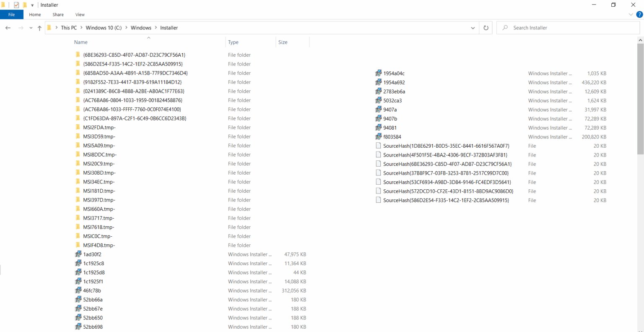
Task: Toggle selection checkbox icon on quick access toolbar
Action: (16, 5)
